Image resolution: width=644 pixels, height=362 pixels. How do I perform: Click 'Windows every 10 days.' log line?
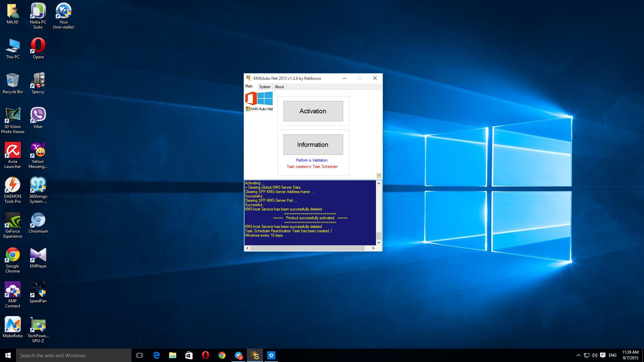264,235
